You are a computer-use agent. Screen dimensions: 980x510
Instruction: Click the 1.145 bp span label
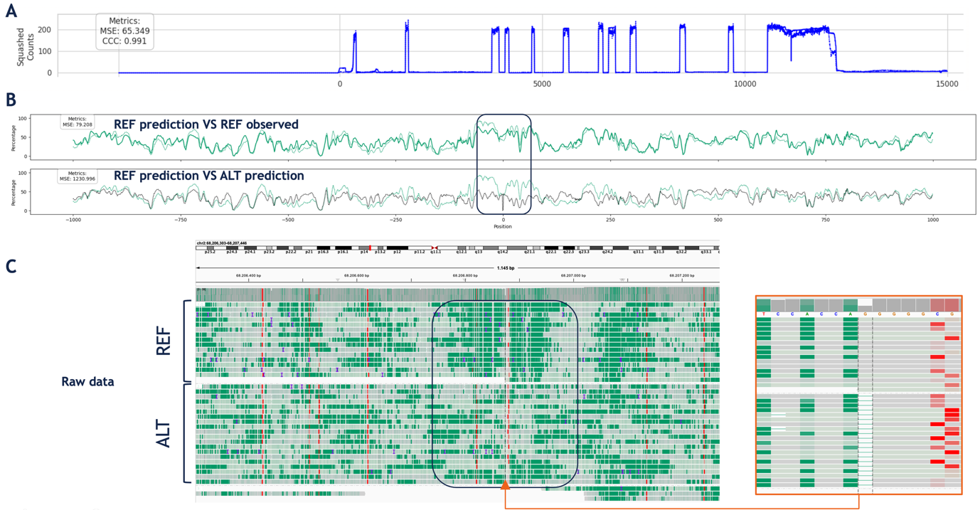(x=506, y=268)
